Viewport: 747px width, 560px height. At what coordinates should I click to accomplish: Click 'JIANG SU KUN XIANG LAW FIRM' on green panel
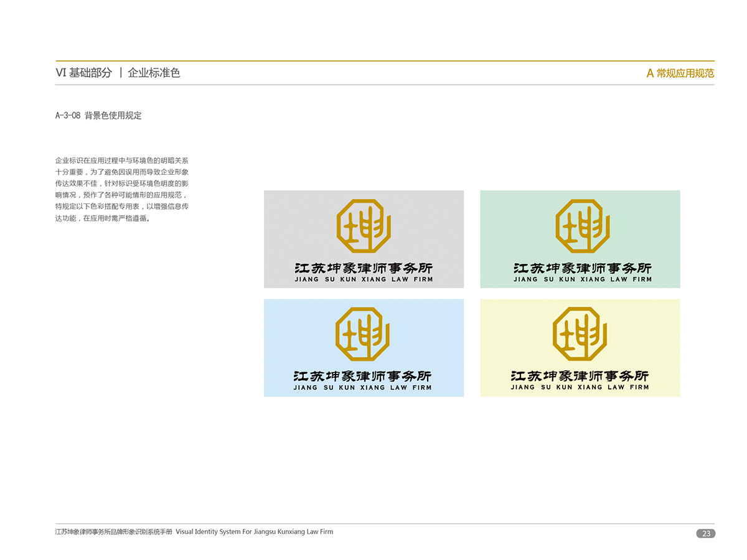coord(582,280)
